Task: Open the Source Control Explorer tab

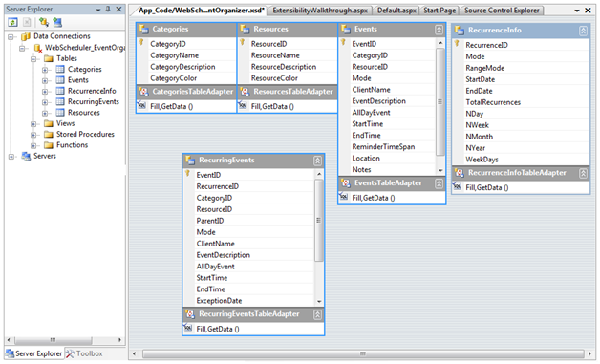Action: (502, 11)
